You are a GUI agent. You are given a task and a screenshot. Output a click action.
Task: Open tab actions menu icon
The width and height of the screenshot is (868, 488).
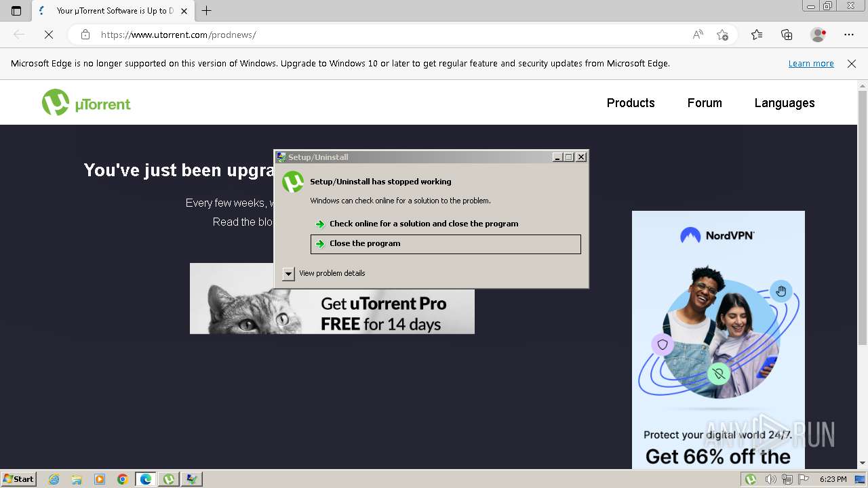pyautogui.click(x=16, y=11)
